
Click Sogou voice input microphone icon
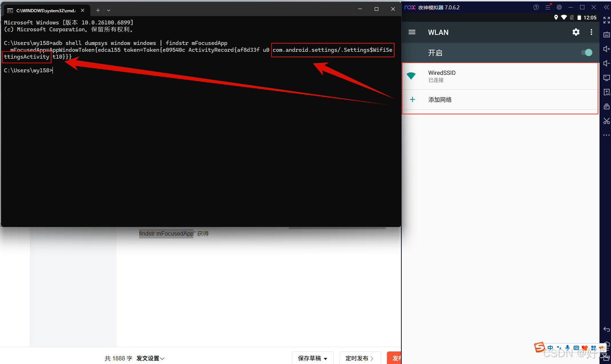coord(567,348)
